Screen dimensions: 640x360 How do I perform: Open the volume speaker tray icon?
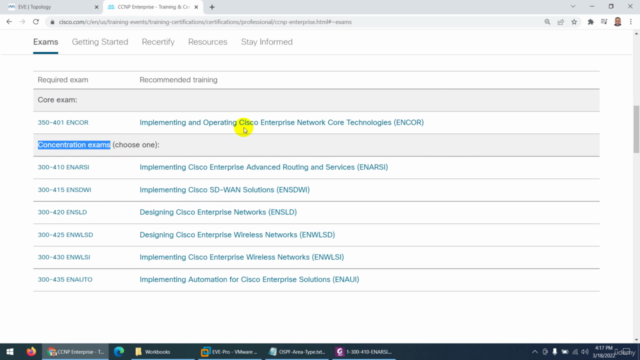tap(585, 352)
